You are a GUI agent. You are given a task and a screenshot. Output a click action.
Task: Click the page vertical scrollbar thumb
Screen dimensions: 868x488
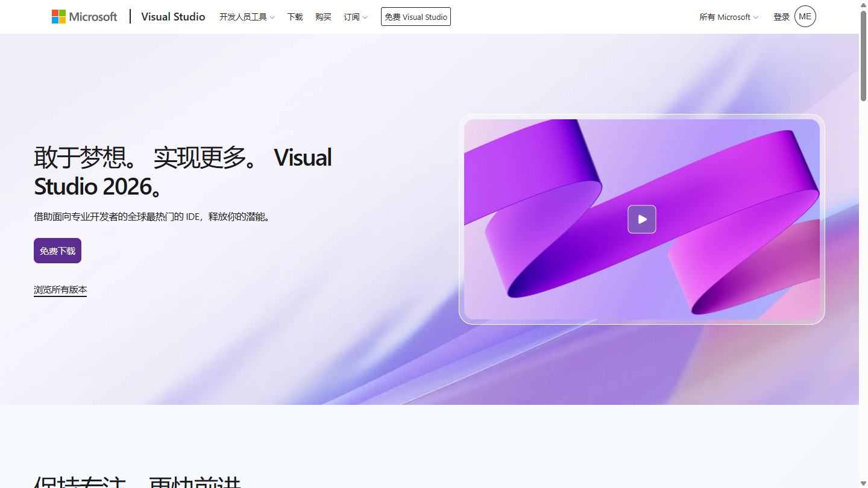(863, 55)
